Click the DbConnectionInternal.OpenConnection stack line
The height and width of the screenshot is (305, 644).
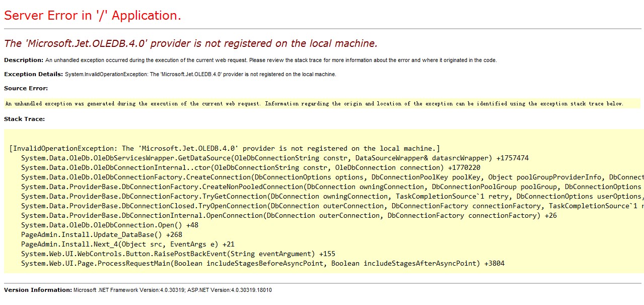(x=289, y=215)
